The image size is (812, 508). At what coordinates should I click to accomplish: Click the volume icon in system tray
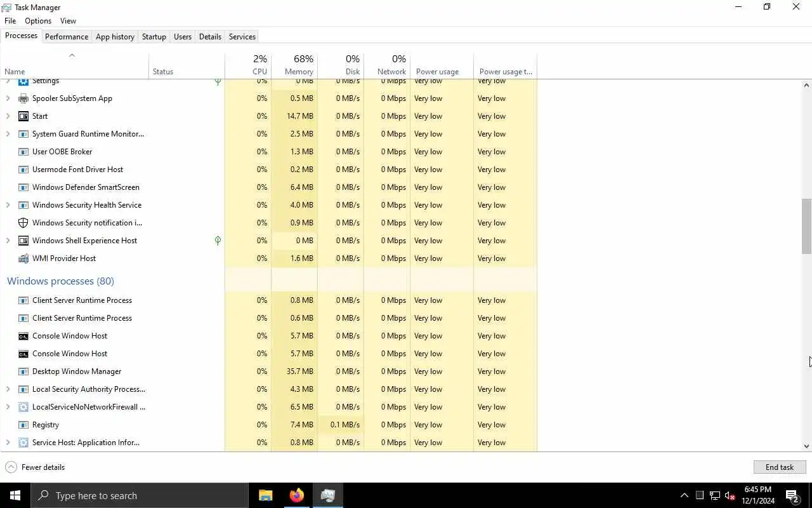pyautogui.click(x=730, y=495)
